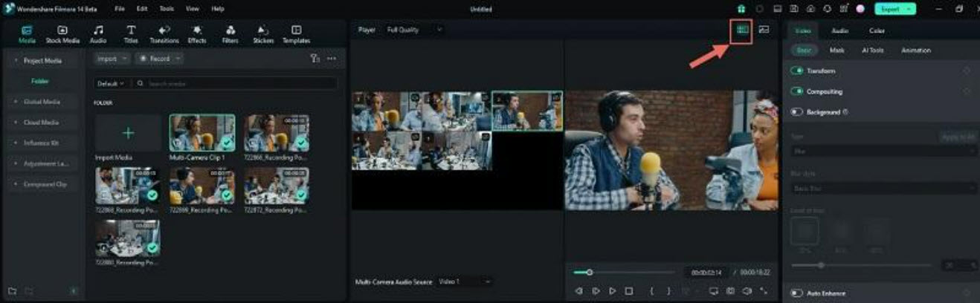Click the filter icon in media panel

[315, 59]
